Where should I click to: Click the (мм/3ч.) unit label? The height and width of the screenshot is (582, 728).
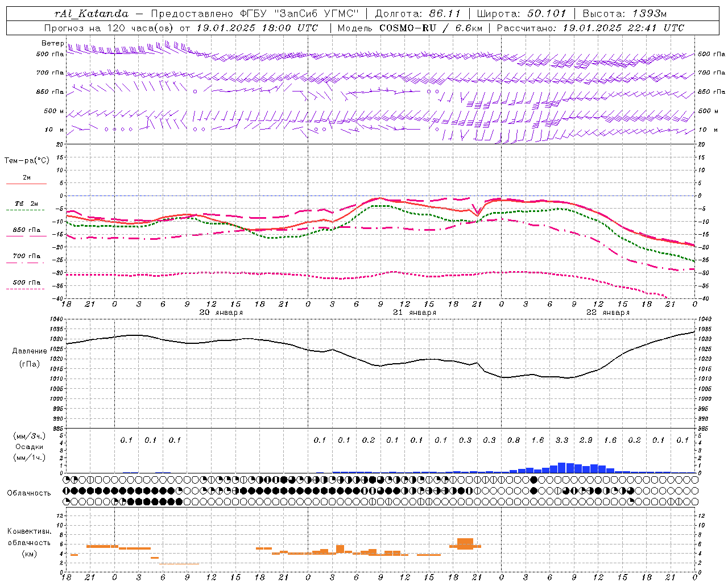(x=30, y=436)
